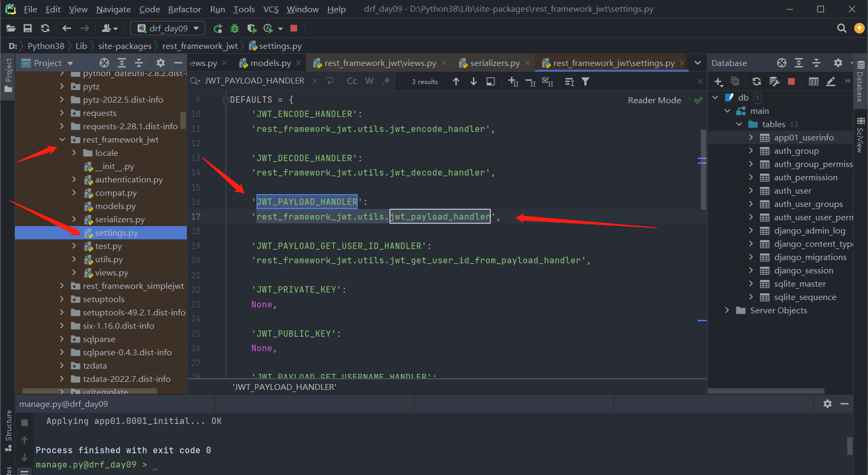868x475 pixels.
Task: Expand the locale folder
Action: tap(75, 153)
